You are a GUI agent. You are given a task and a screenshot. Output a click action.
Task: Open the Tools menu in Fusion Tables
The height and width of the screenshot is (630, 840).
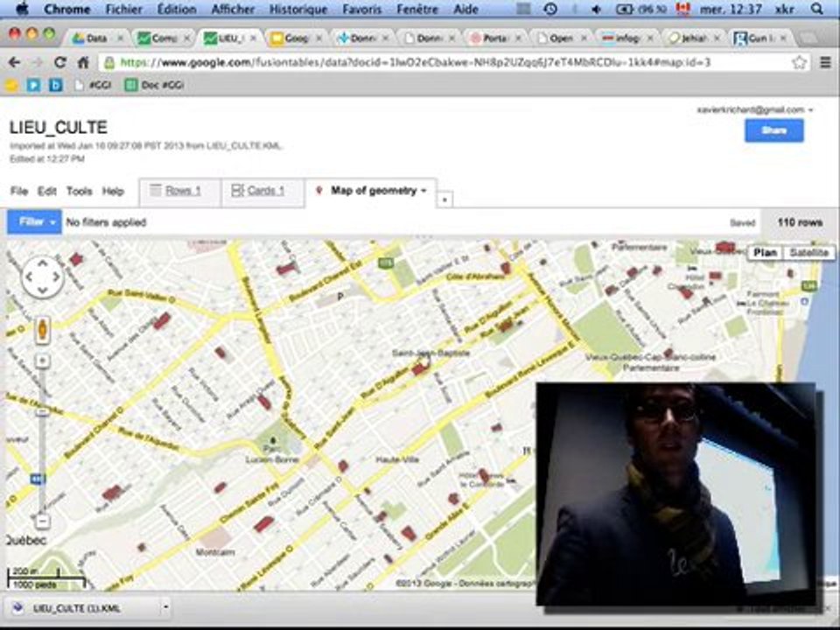(x=80, y=192)
